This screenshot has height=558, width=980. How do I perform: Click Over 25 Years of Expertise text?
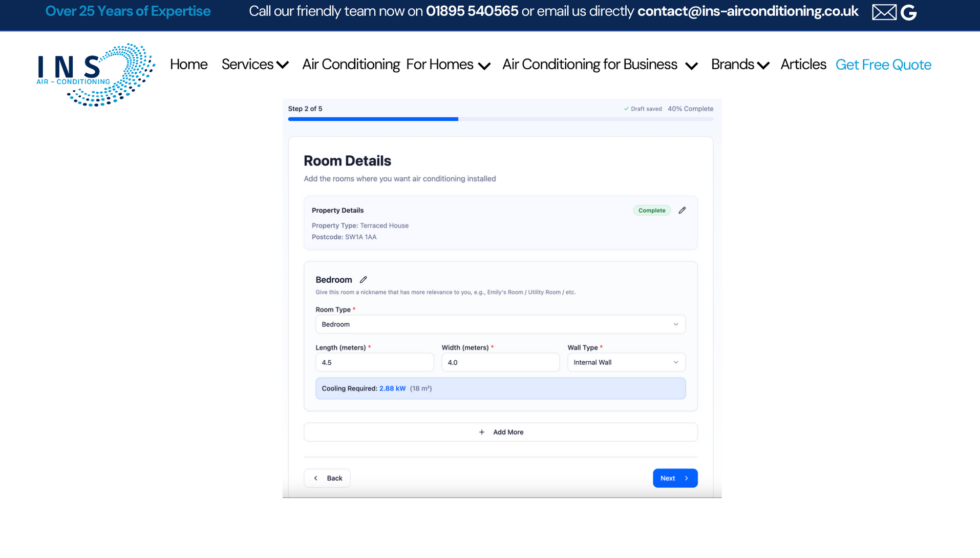128,11
